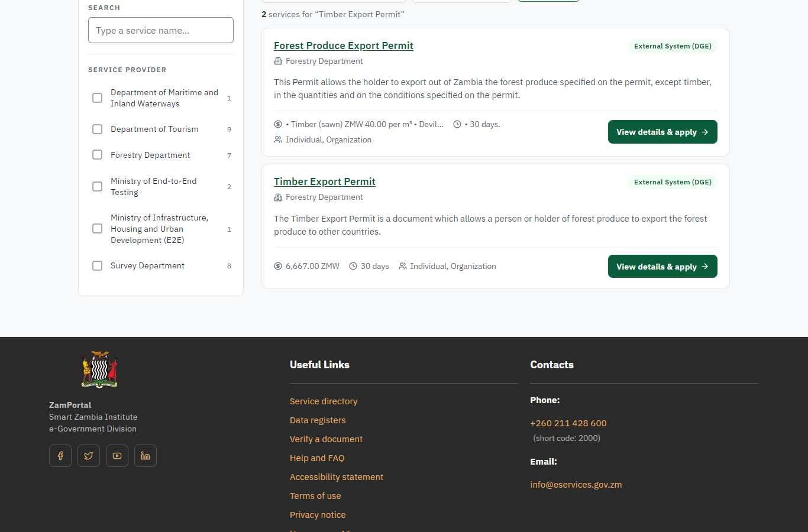View details & apply for Timber Export Permit
This screenshot has height=532, width=808.
(662, 267)
